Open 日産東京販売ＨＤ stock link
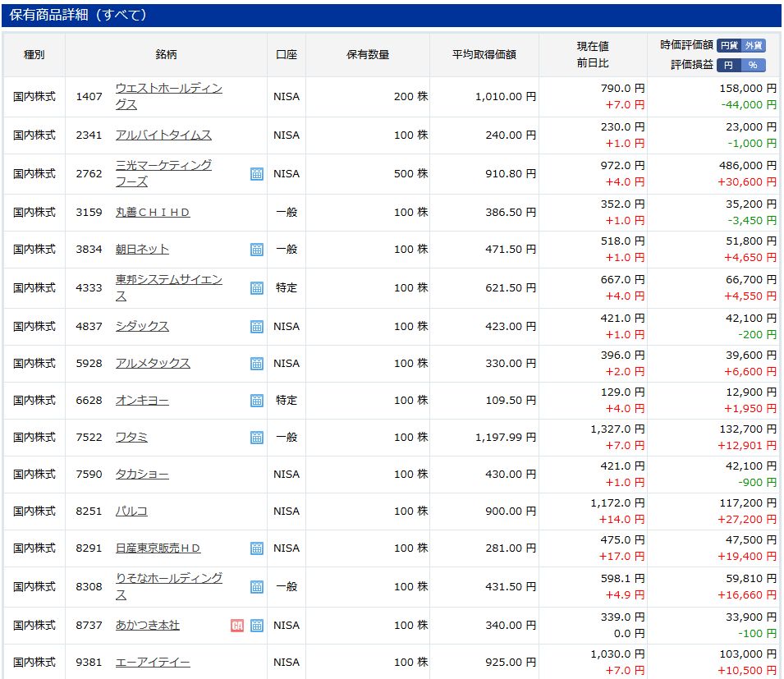Image resolution: width=784 pixels, height=679 pixels. tap(158, 548)
